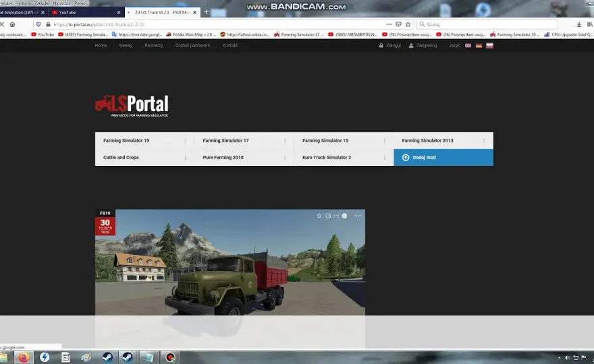Expand the Farming Simulator 17 submenu dots

(285, 140)
